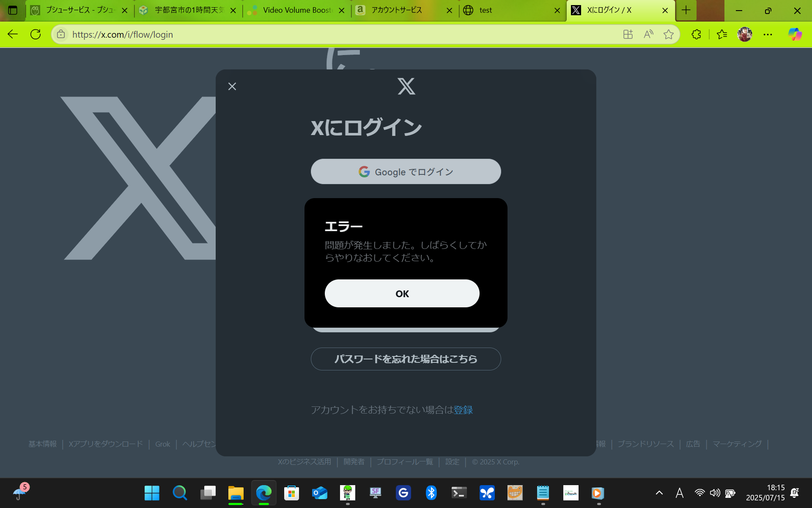Show hidden system tray icons
This screenshot has height=508, width=812.
(x=659, y=493)
